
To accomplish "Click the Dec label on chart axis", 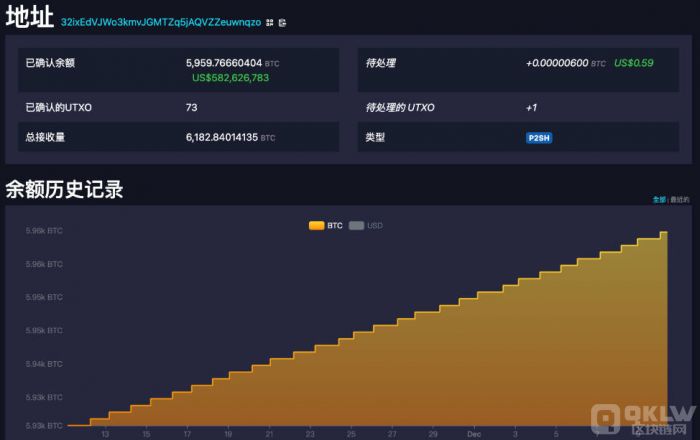I will (x=474, y=434).
